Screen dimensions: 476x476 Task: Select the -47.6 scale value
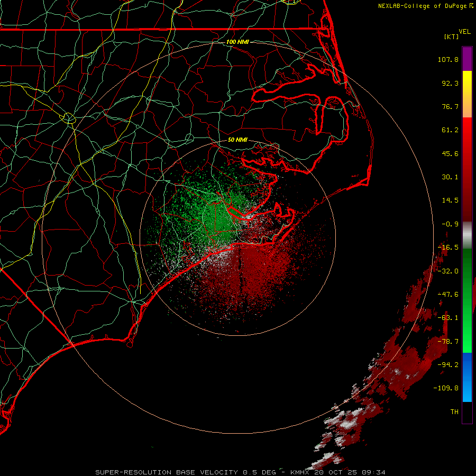(448, 295)
